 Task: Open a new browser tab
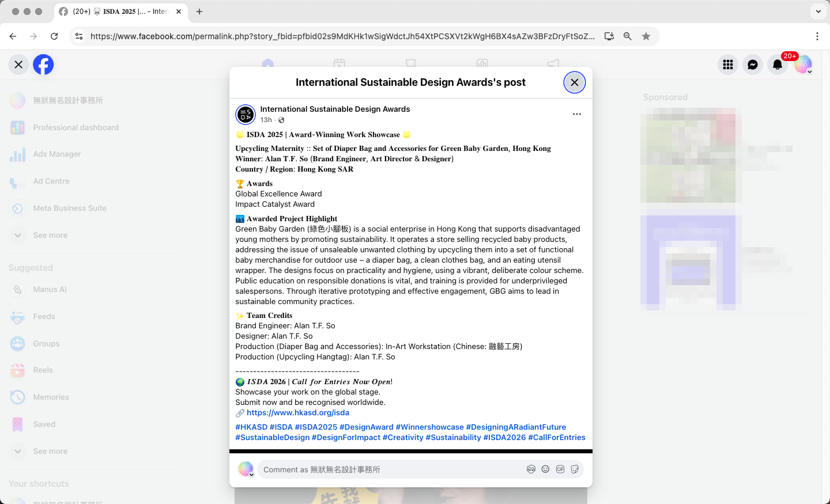199,12
